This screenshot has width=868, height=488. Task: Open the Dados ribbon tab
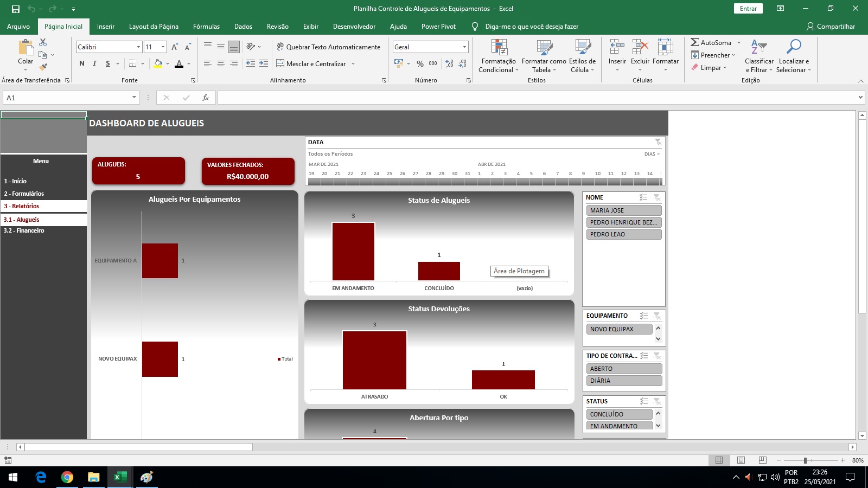coord(243,27)
